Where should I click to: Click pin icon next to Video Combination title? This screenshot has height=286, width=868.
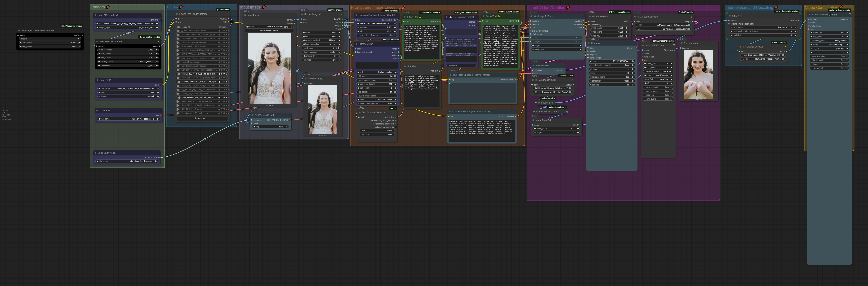841,7
